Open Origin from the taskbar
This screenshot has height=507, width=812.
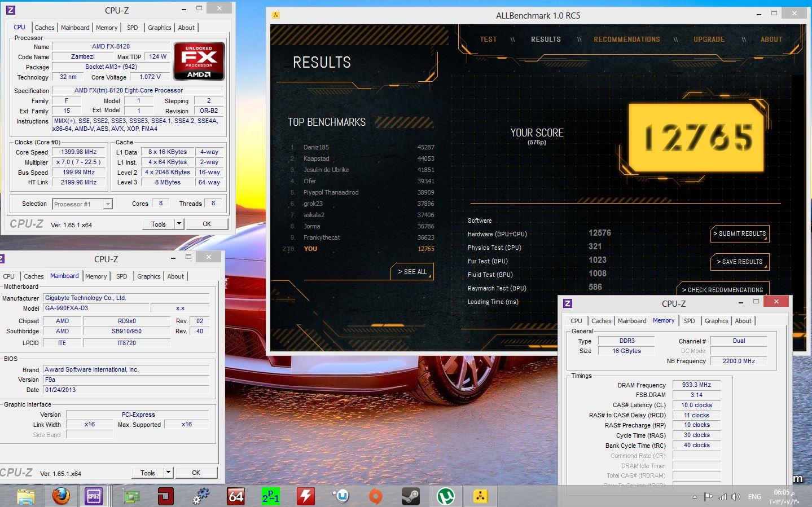pos(376,496)
